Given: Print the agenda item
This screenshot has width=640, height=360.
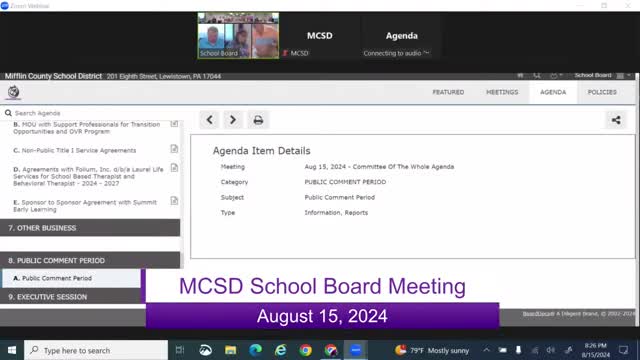Looking at the screenshot, I should [x=258, y=120].
